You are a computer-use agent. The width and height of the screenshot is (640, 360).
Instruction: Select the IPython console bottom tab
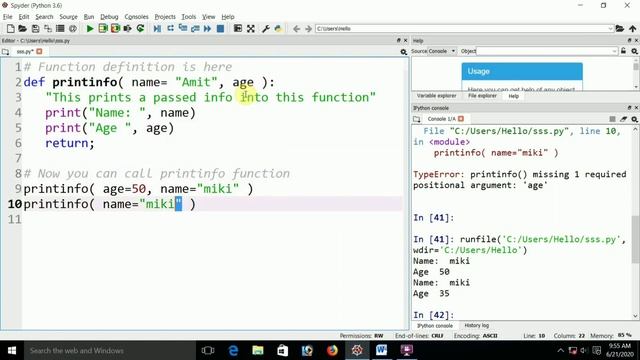point(435,326)
